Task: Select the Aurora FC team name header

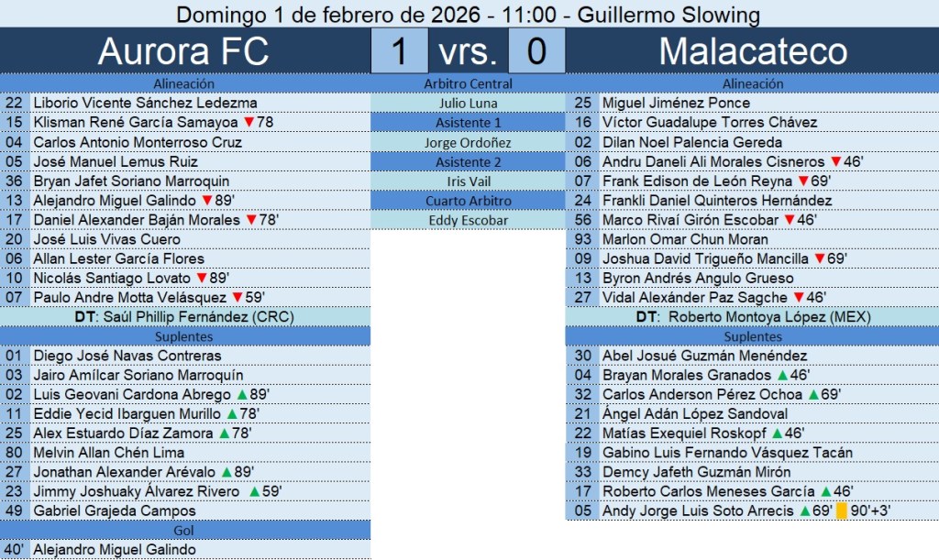Action: (x=183, y=51)
